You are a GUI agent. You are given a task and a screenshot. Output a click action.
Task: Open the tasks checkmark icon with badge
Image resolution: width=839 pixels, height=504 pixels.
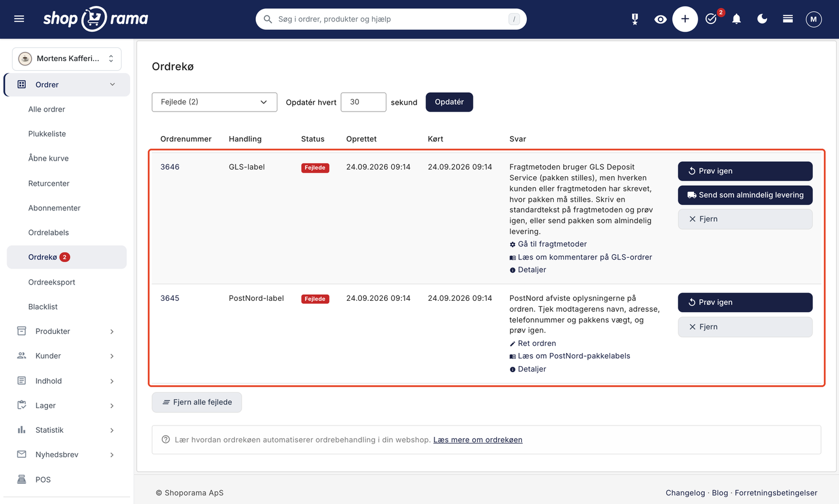click(x=712, y=19)
